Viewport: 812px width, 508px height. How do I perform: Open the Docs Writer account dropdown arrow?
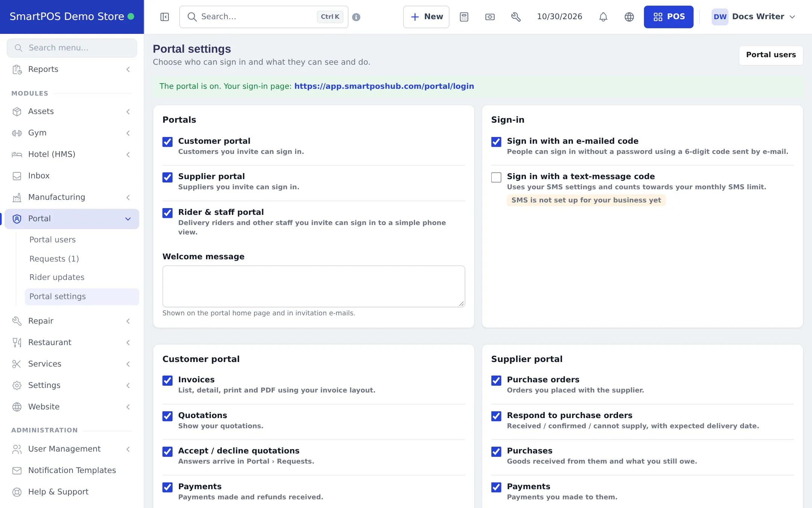tap(792, 17)
